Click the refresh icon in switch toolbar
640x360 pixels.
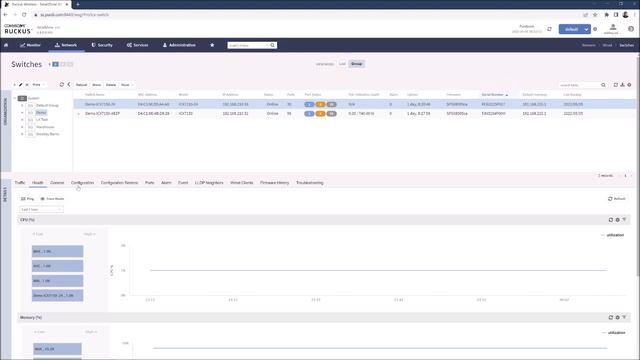(x=62, y=84)
